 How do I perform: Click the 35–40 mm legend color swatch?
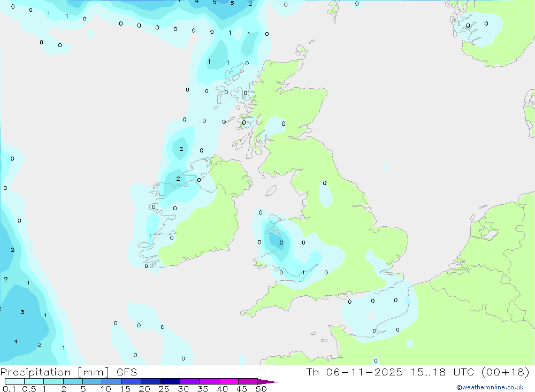[209, 381]
